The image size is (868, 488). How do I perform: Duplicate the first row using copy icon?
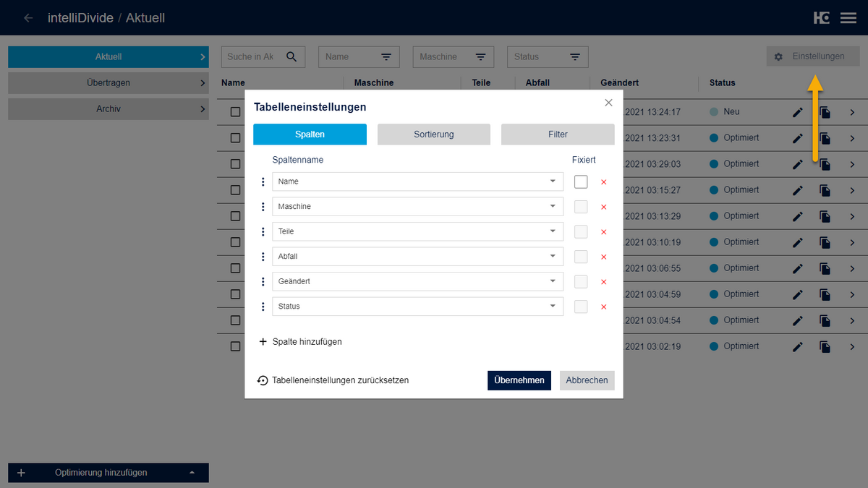[825, 111]
